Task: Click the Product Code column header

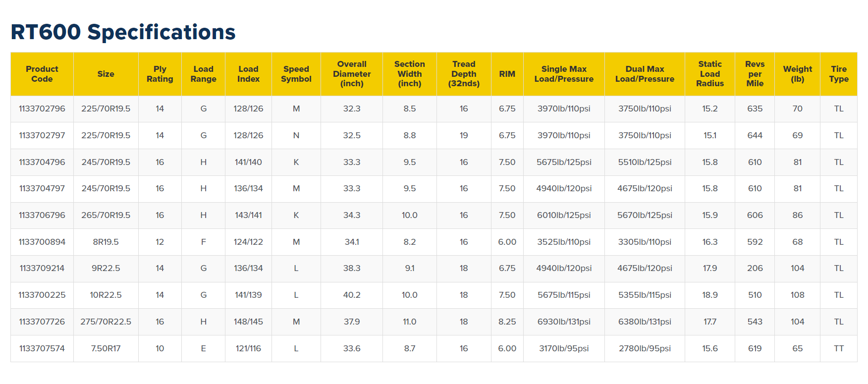Action: click(42, 74)
